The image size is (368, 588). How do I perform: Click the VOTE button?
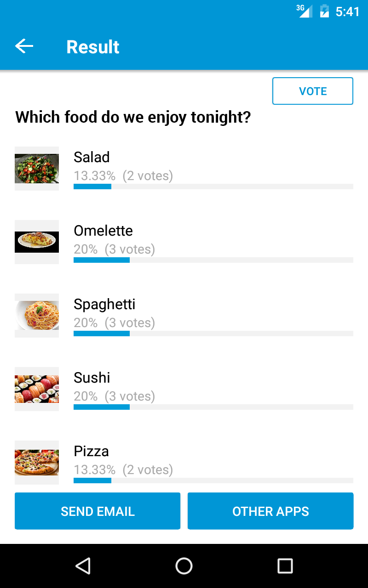313,91
